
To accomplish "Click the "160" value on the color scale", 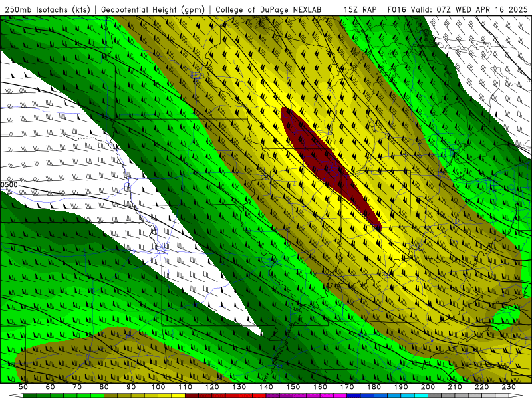I will pyautogui.click(x=320, y=387).
